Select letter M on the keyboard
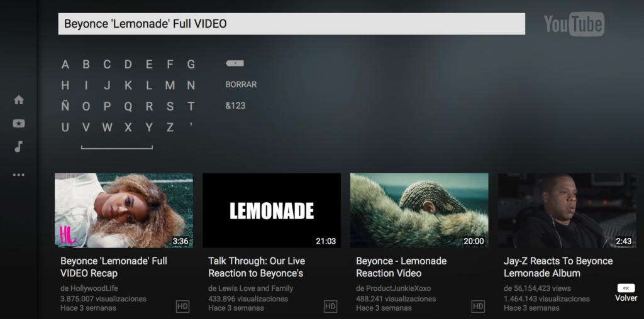This screenshot has height=319, width=644. click(x=170, y=85)
